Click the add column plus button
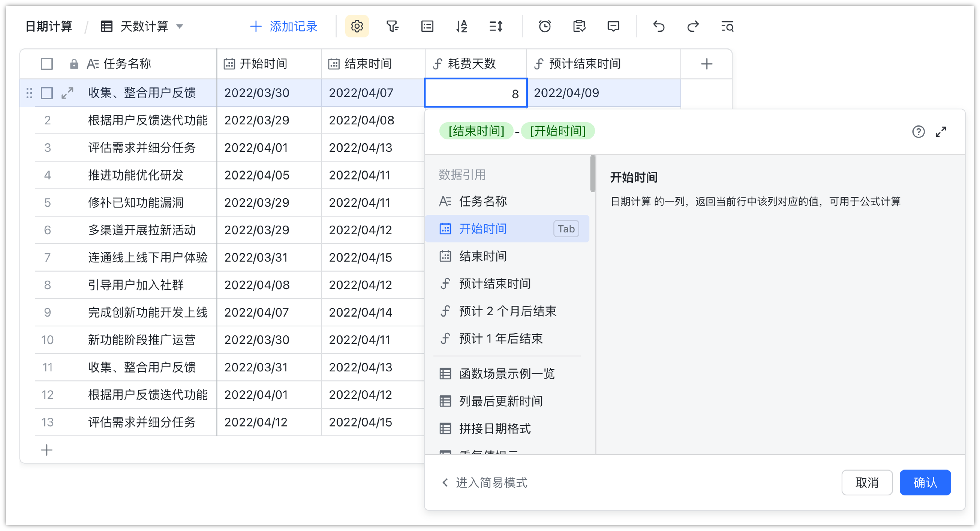 (x=706, y=64)
